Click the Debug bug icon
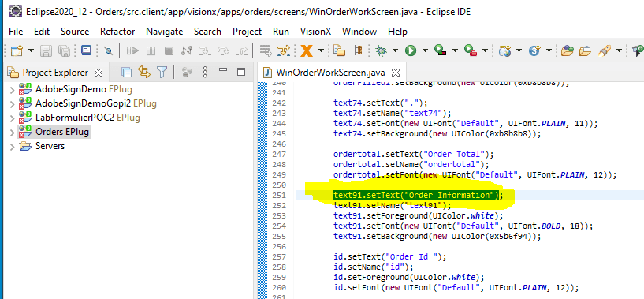 coord(382,51)
